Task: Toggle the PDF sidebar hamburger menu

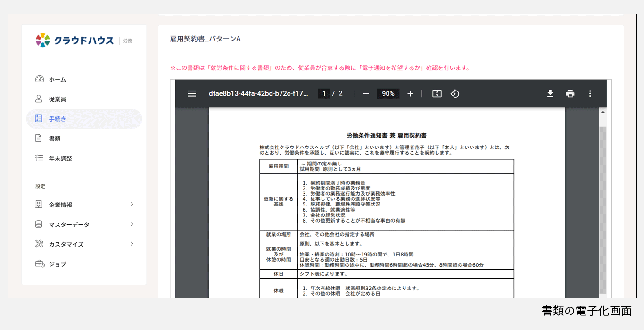Action: tap(192, 93)
